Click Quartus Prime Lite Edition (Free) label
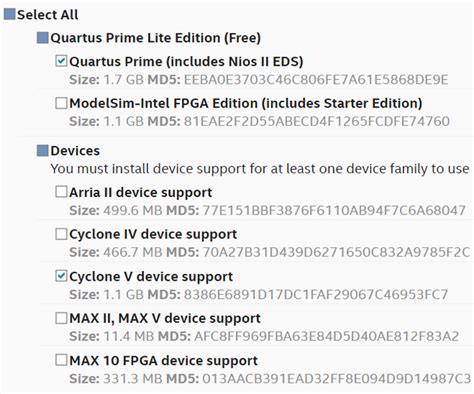This screenshot has height=394, width=474. [156, 38]
